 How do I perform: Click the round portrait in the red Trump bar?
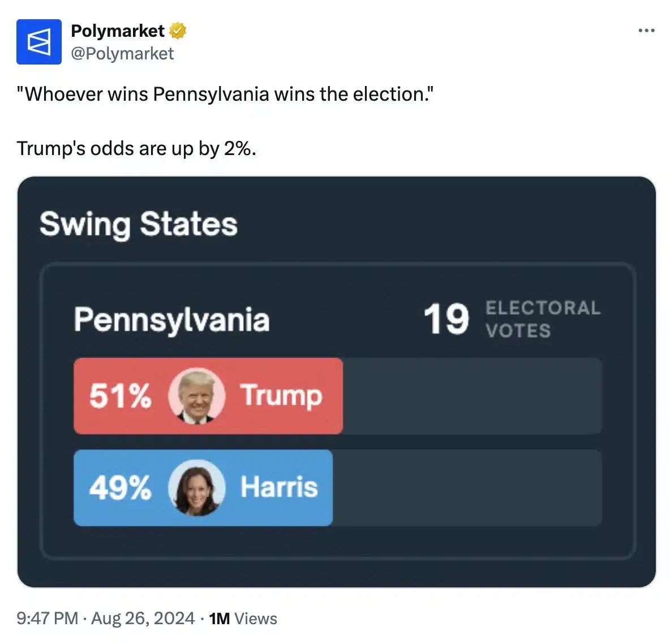196,396
